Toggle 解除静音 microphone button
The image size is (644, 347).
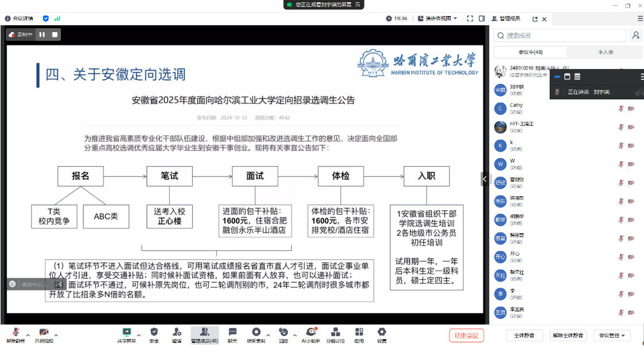pos(16,334)
